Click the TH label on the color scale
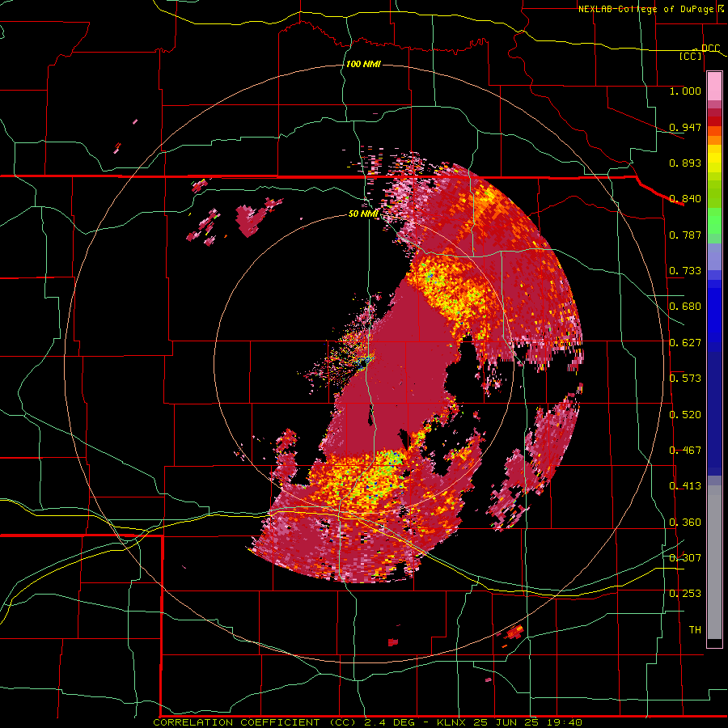This screenshot has width=728, height=728. pos(695,630)
